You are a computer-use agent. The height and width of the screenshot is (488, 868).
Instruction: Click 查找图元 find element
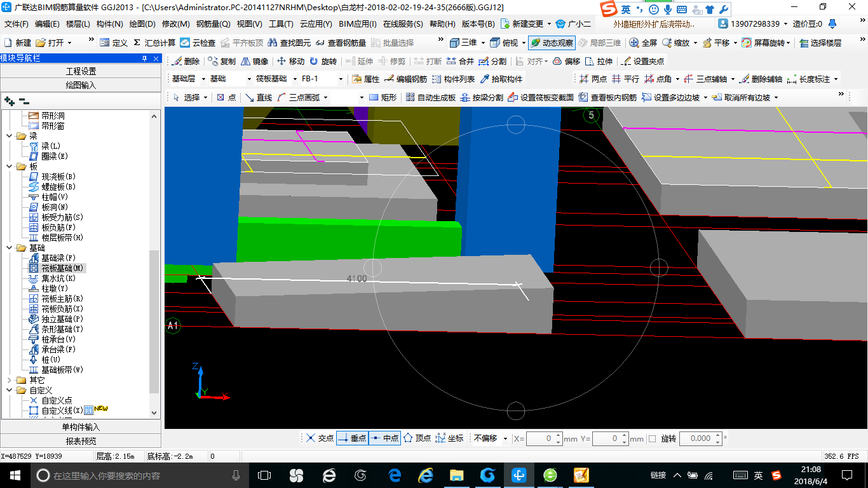(289, 43)
